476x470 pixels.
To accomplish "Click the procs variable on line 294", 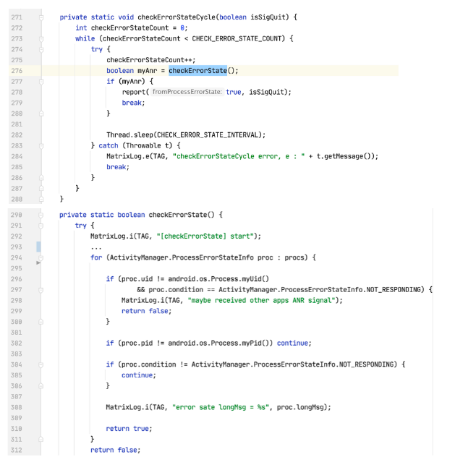I will 294,257.
